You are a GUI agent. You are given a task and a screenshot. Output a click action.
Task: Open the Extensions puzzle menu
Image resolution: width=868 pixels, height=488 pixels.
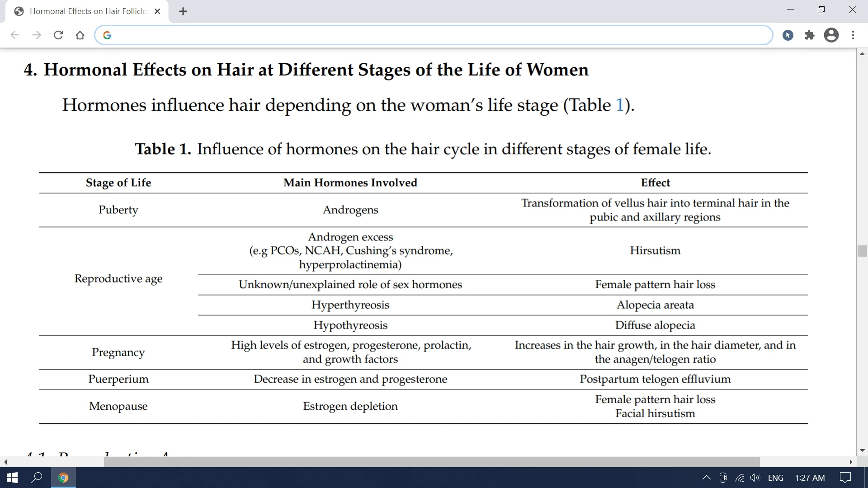[x=810, y=35]
